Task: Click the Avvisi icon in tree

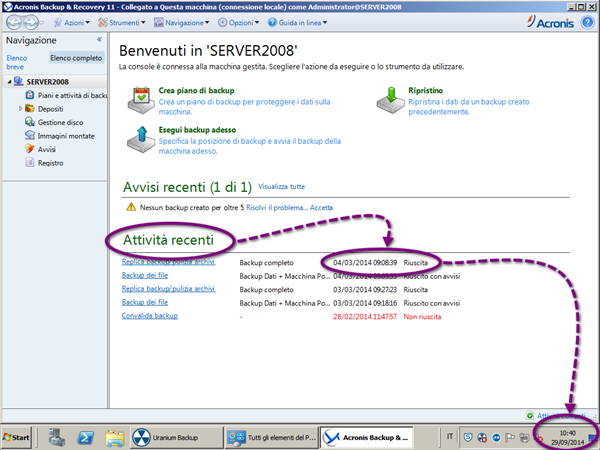Action: [x=30, y=149]
